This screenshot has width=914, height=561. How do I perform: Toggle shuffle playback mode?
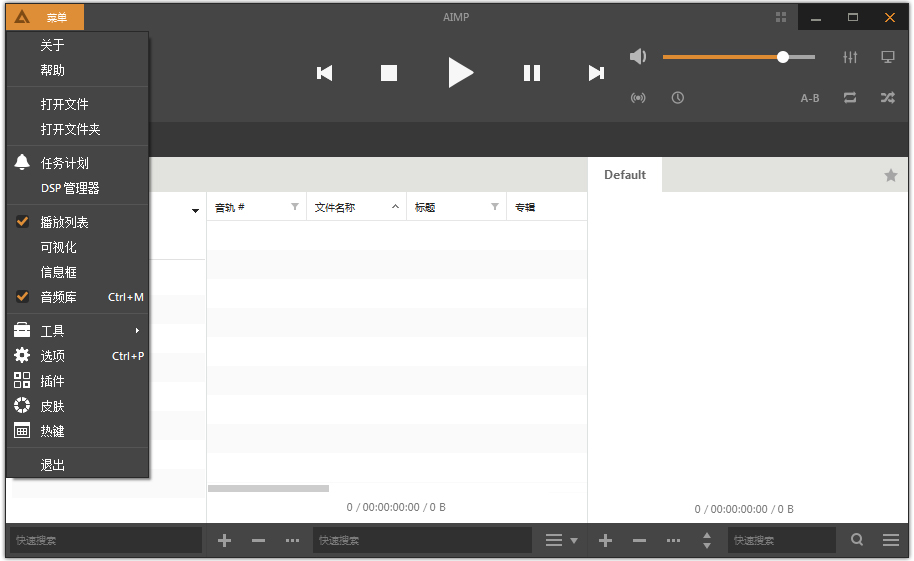tap(887, 98)
